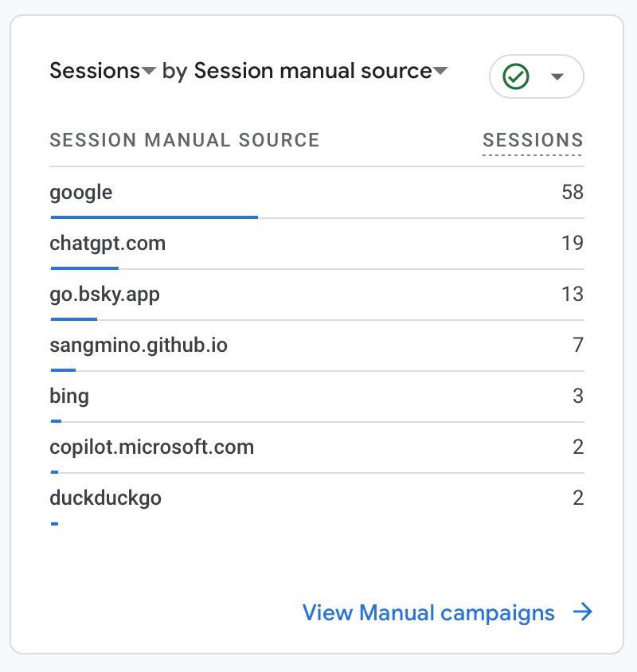The image size is (637, 672).
Task: Open the Session manual source dimension dropdown
Action: (x=321, y=71)
